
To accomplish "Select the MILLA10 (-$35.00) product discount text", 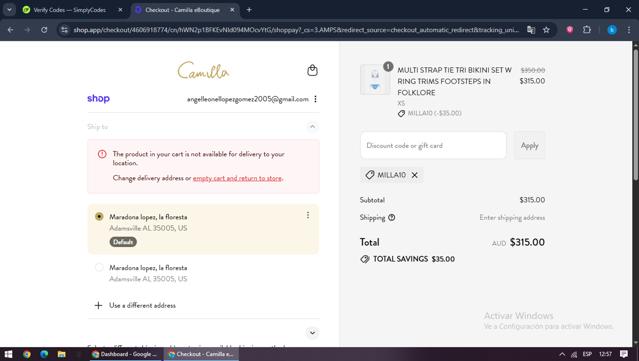I will 434,113.
